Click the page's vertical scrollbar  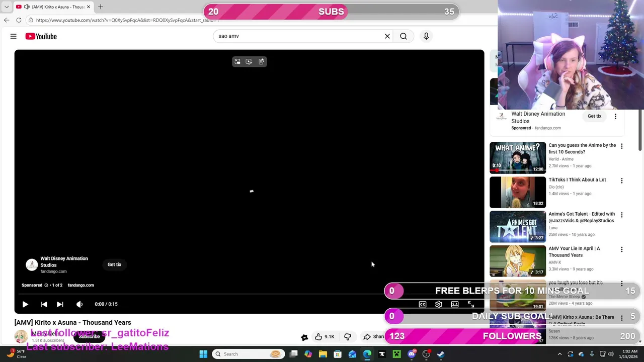coord(640,130)
